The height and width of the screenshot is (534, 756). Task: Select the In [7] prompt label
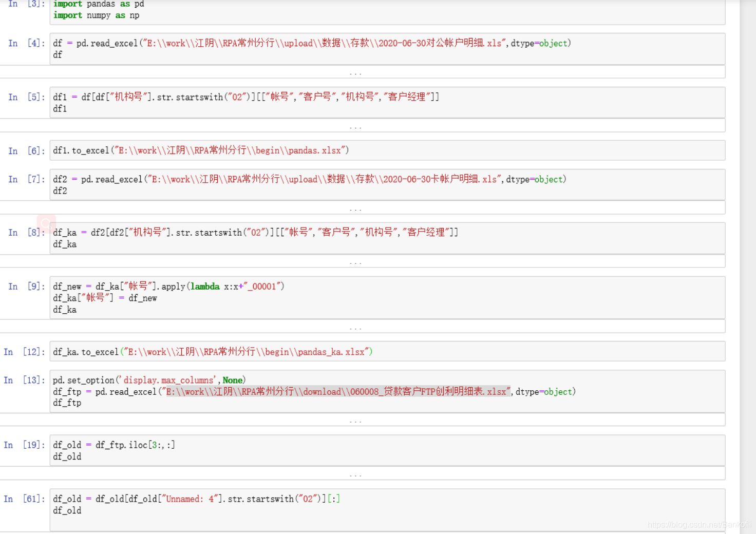(x=26, y=179)
